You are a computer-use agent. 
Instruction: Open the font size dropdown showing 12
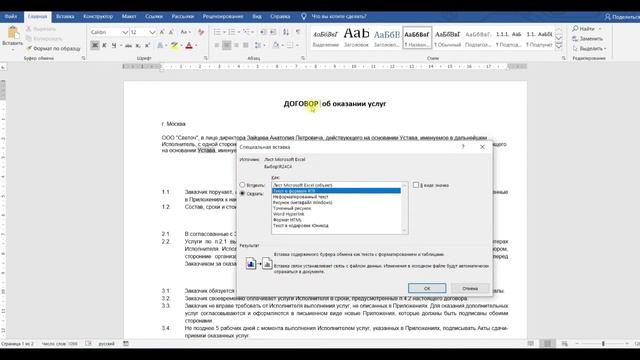[152, 32]
